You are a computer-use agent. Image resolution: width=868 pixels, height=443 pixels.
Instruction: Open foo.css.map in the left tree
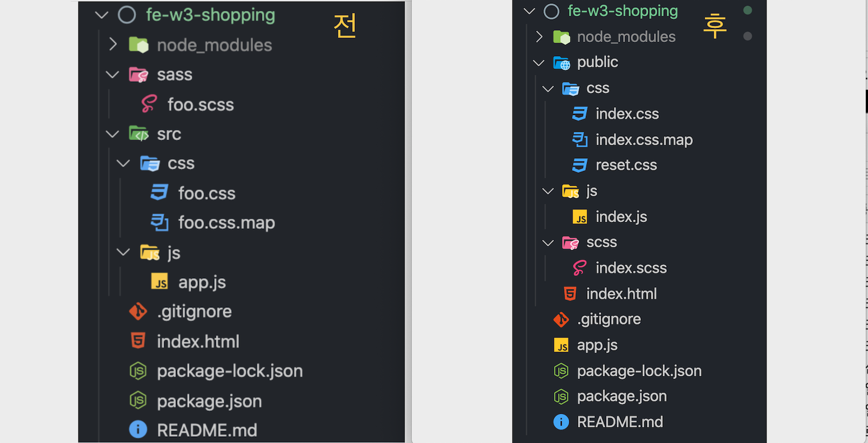click(226, 223)
